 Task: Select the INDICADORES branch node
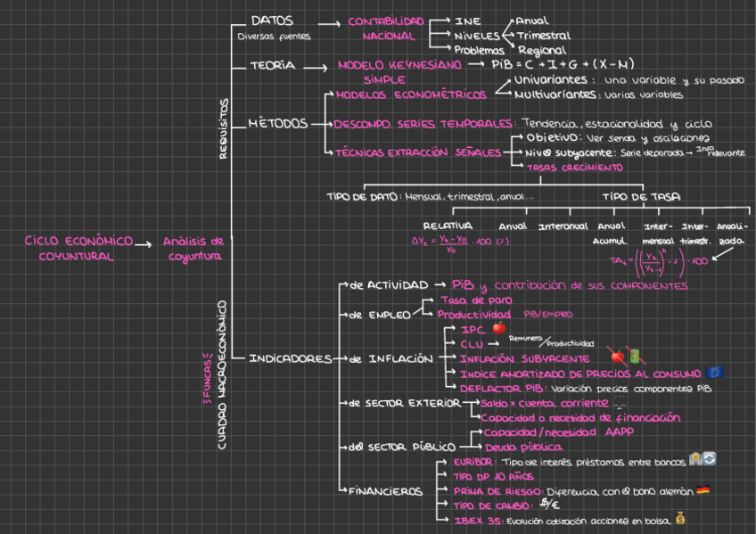point(290,358)
